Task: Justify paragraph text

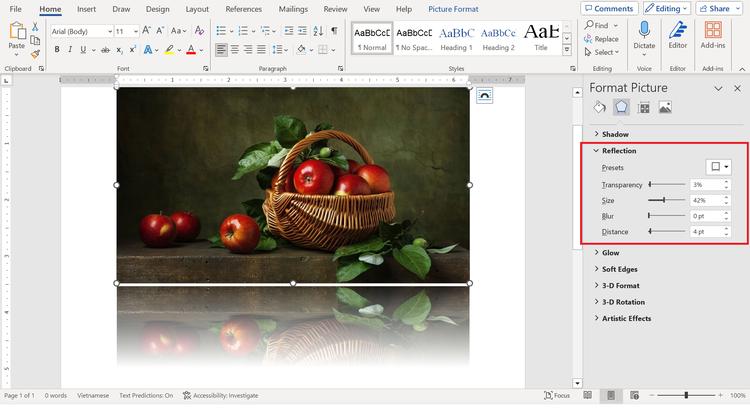Action: (261, 49)
